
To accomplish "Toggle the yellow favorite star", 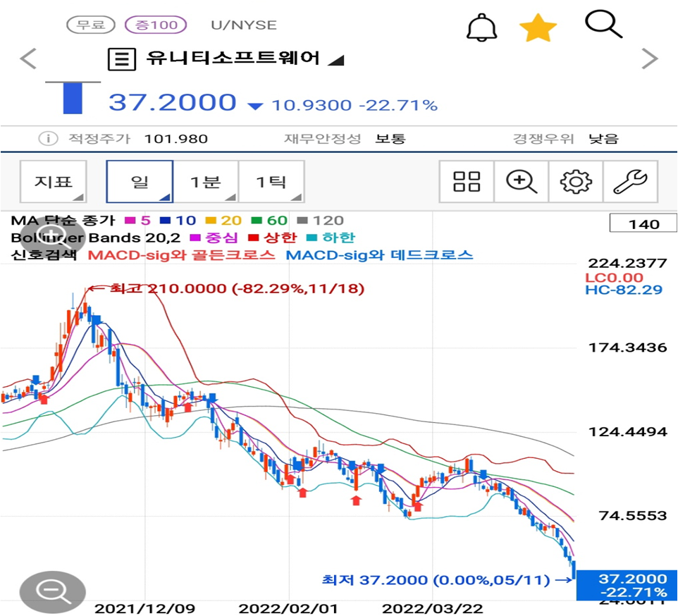I will click(x=538, y=27).
